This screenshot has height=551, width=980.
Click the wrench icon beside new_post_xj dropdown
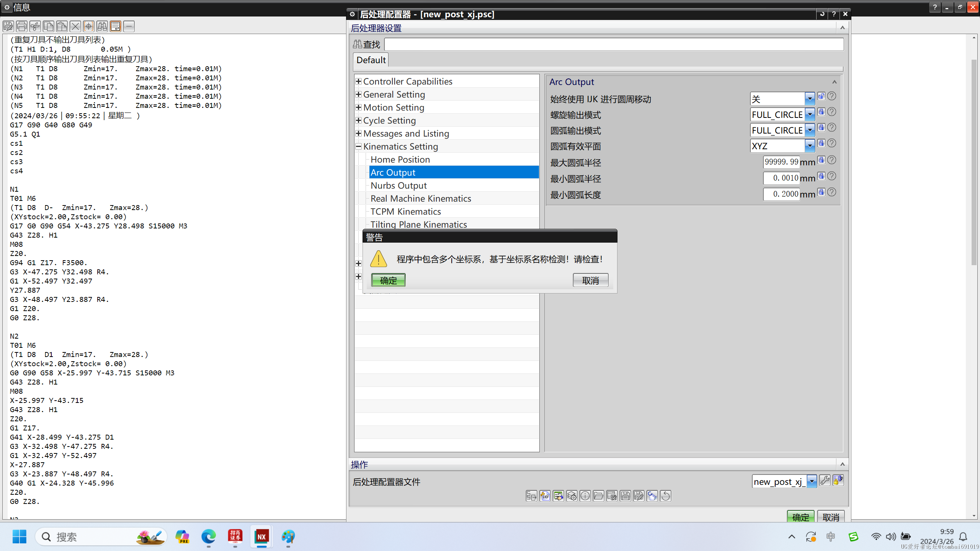click(825, 481)
